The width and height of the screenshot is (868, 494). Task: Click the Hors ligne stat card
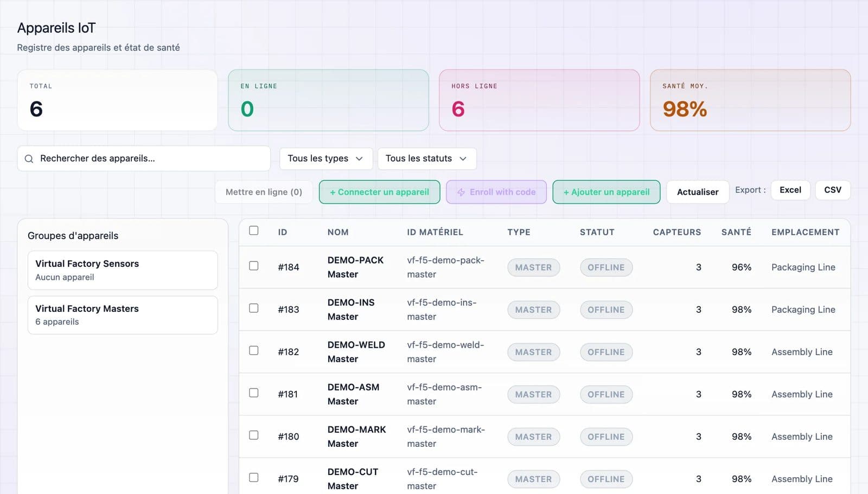click(x=539, y=100)
